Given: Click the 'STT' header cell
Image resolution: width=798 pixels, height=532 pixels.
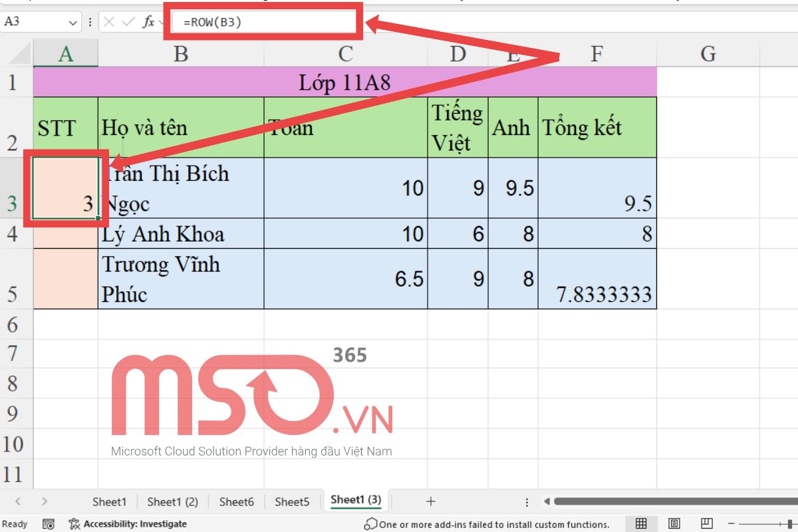Looking at the screenshot, I should pyautogui.click(x=65, y=128).
